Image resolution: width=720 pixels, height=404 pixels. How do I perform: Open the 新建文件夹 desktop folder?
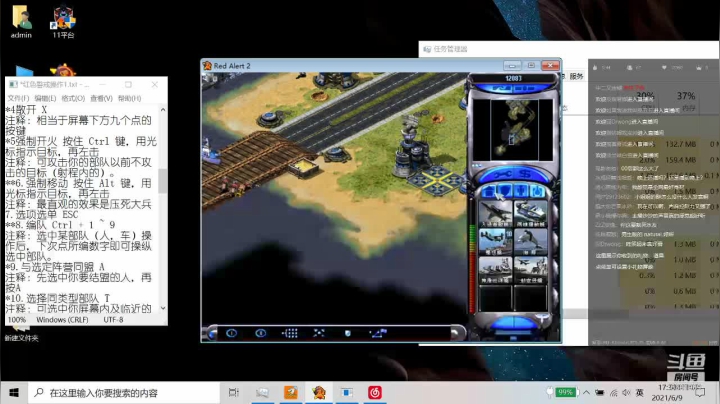click(x=21, y=334)
